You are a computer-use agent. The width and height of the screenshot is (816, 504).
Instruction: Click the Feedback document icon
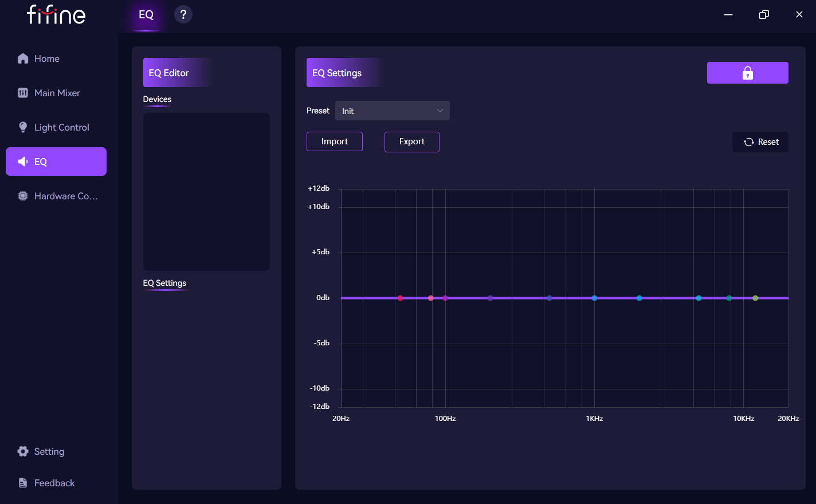tap(23, 483)
